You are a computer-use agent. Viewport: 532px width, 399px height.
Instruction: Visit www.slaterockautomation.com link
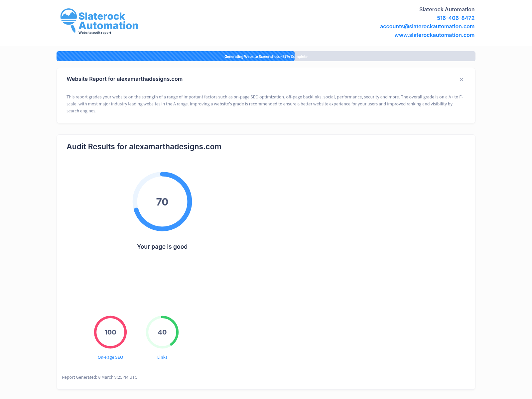434,35
